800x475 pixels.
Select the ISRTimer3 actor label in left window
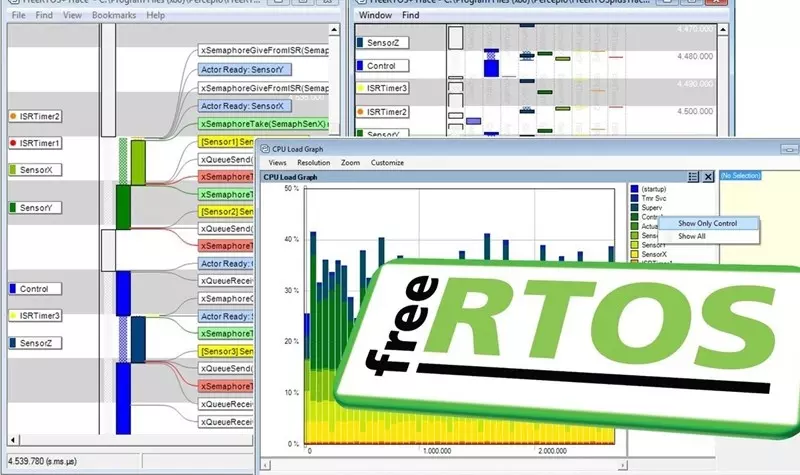35,316
